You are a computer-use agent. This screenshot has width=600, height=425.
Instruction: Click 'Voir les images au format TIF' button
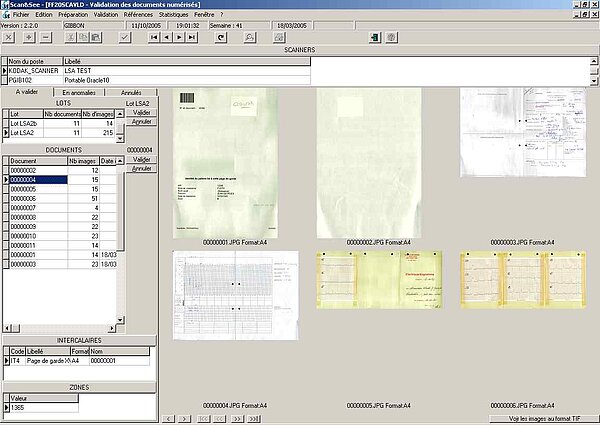click(543, 417)
